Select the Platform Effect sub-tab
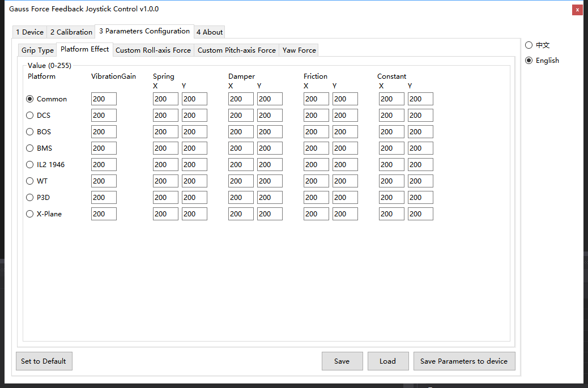The width and height of the screenshot is (588, 388). point(85,49)
